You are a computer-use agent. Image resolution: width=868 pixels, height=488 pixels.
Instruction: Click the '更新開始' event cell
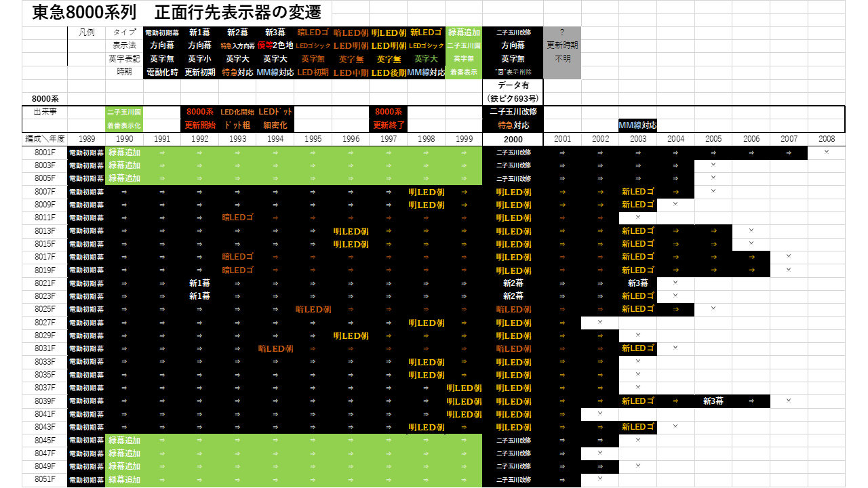[x=199, y=125]
